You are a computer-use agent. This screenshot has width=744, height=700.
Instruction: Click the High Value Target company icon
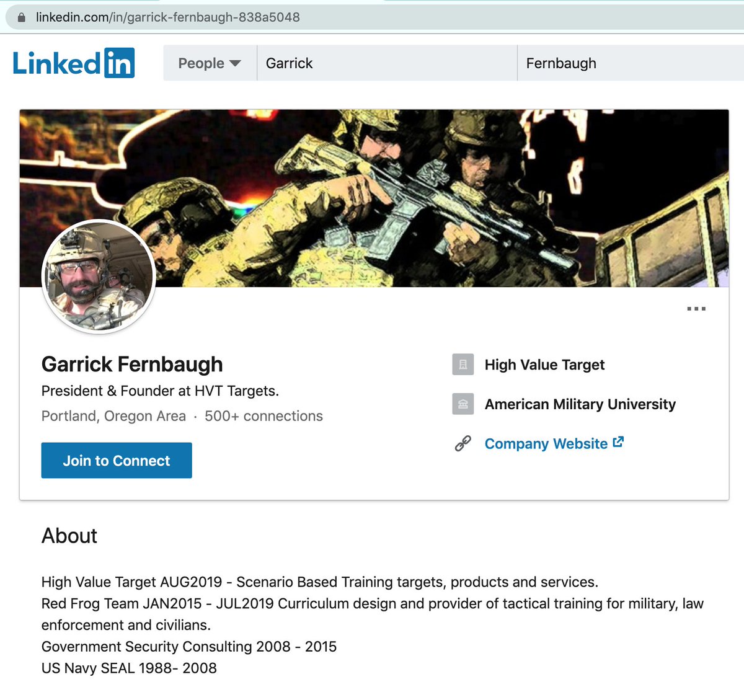[463, 365]
